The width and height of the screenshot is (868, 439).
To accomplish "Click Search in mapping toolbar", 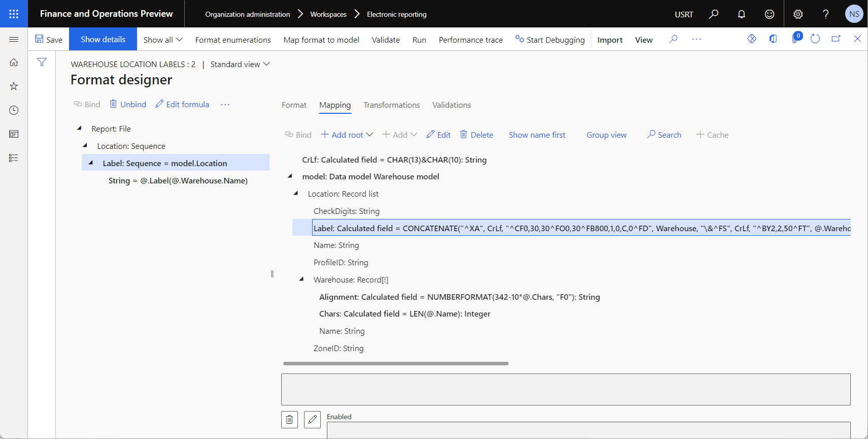I will (x=664, y=135).
